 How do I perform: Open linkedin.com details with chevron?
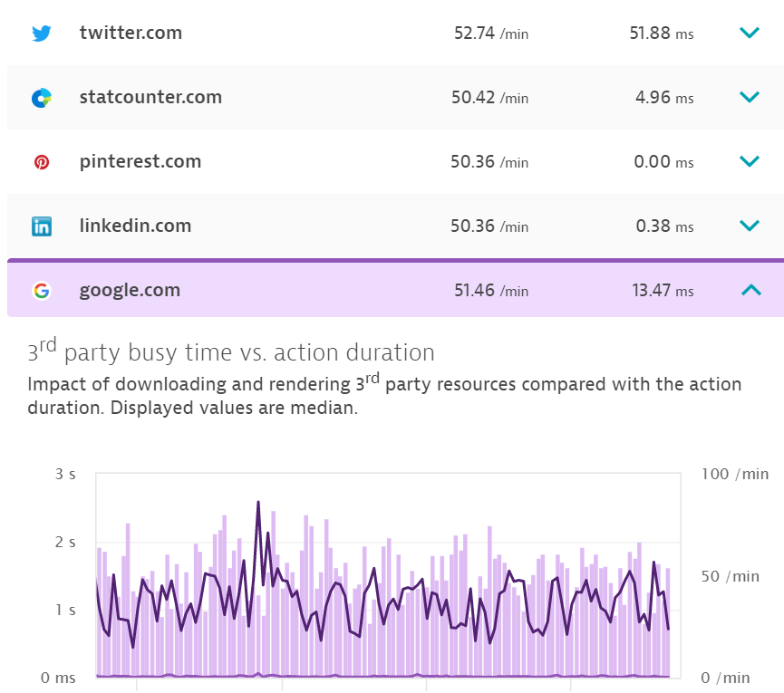click(x=750, y=226)
